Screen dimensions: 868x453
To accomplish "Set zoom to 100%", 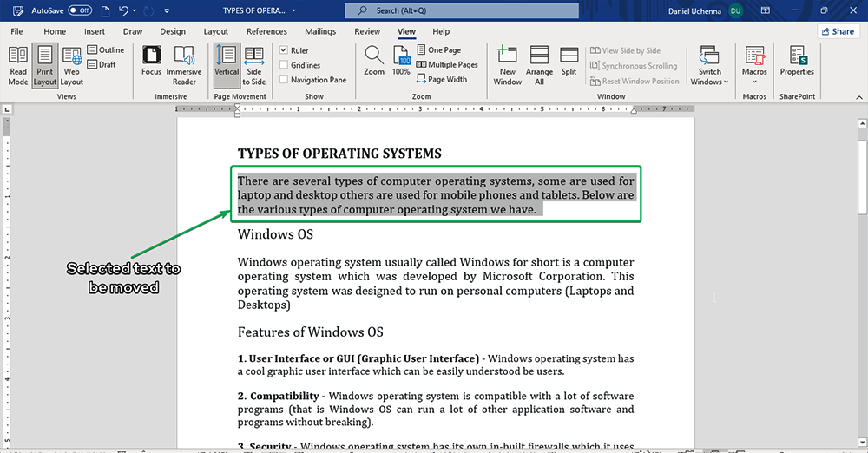I will pos(401,62).
